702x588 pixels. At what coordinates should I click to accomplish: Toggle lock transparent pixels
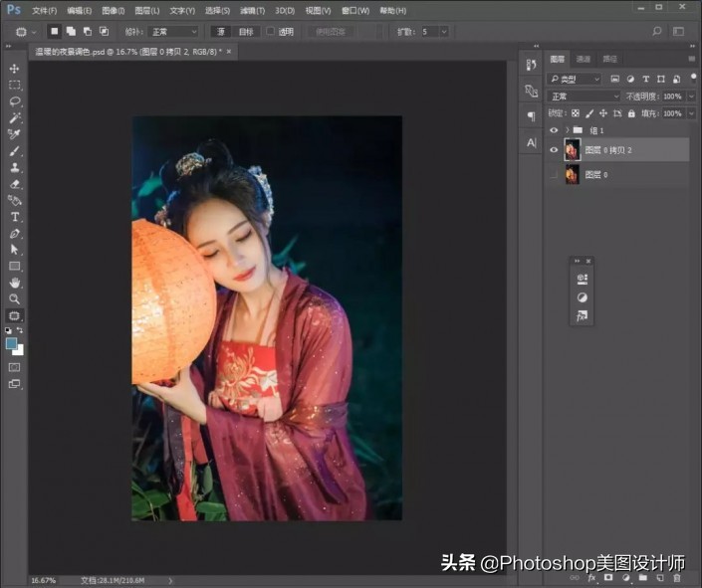click(x=576, y=113)
